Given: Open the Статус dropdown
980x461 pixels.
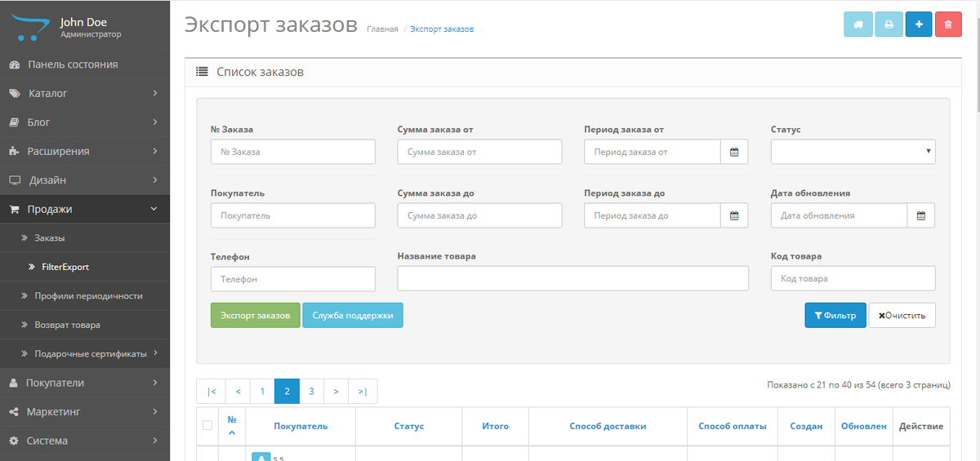Looking at the screenshot, I should [853, 152].
